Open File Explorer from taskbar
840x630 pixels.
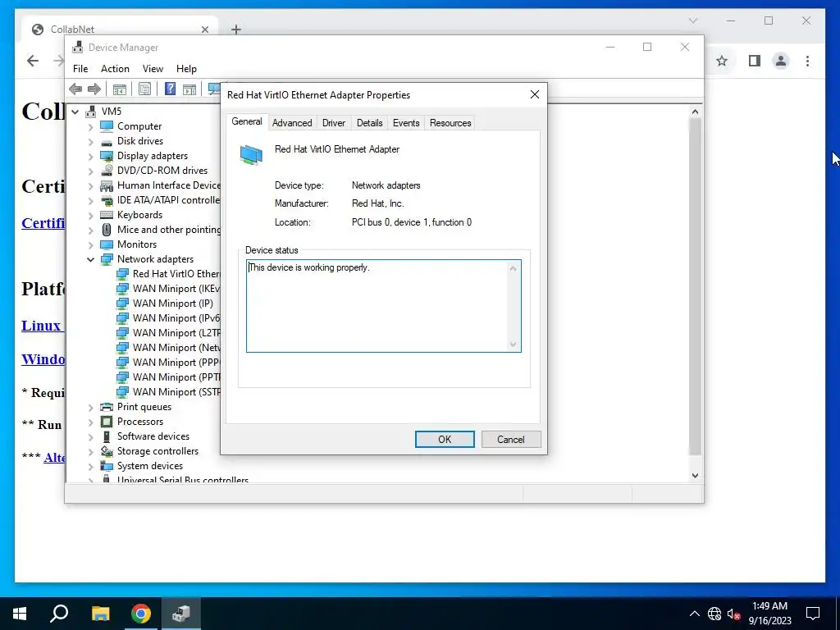pyautogui.click(x=100, y=614)
